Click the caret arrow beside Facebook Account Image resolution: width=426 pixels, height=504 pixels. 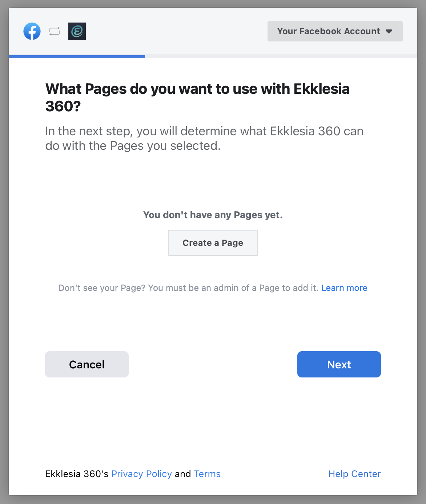point(389,32)
